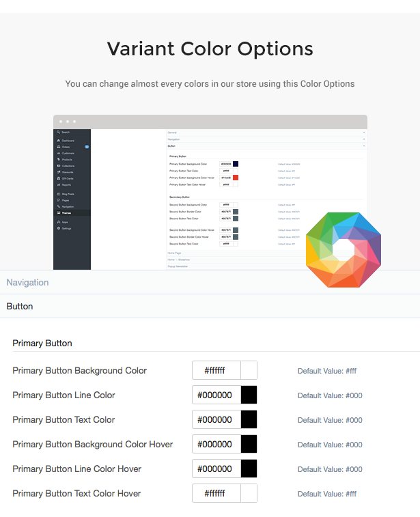Pick the Primary Button Text Color Hover swatch
Screen dimensions: 420x517
249,494
